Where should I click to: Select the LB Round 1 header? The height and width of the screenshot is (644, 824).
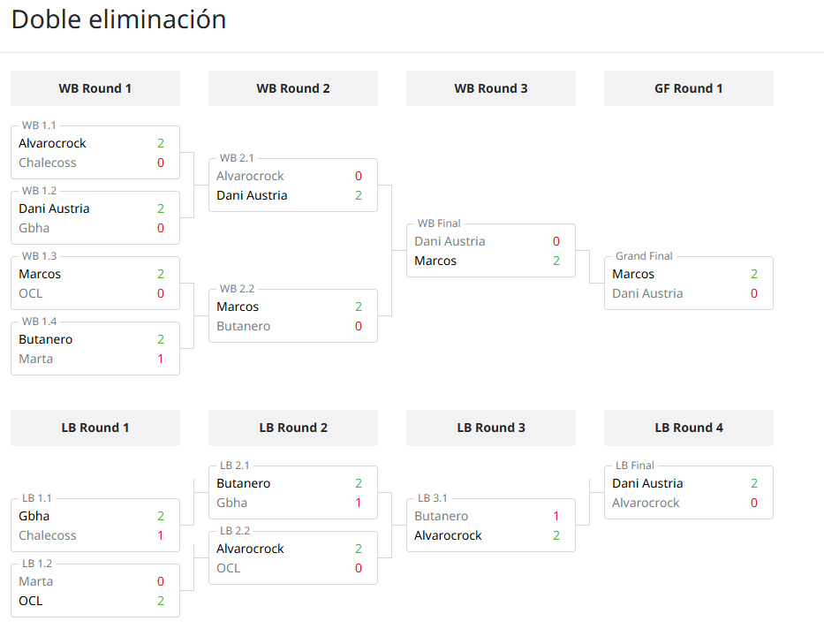tap(95, 428)
